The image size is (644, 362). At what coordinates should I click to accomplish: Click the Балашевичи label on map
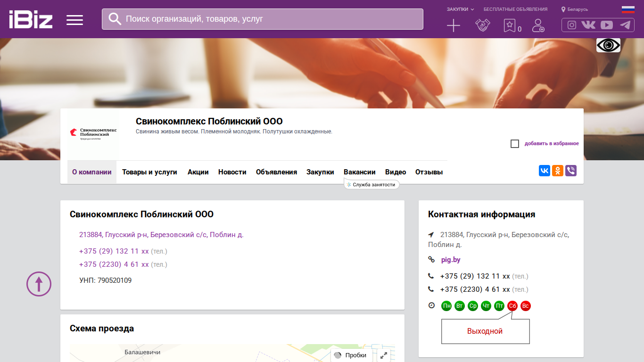(143, 352)
